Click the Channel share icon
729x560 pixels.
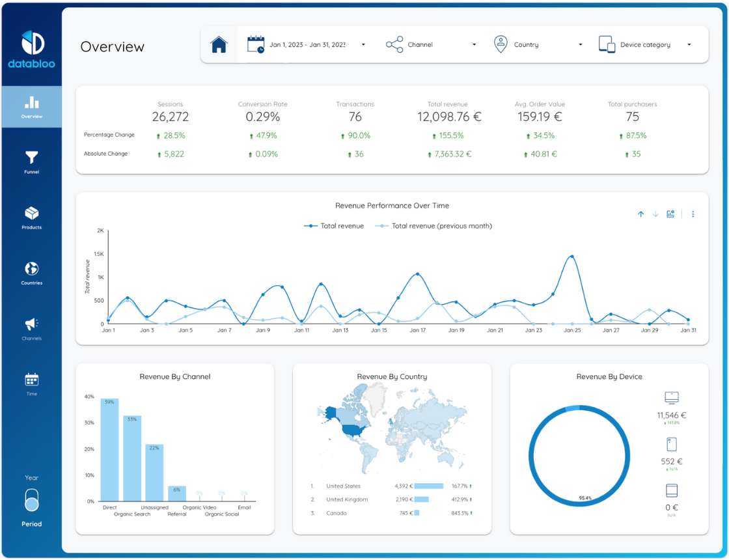click(394, 45)
